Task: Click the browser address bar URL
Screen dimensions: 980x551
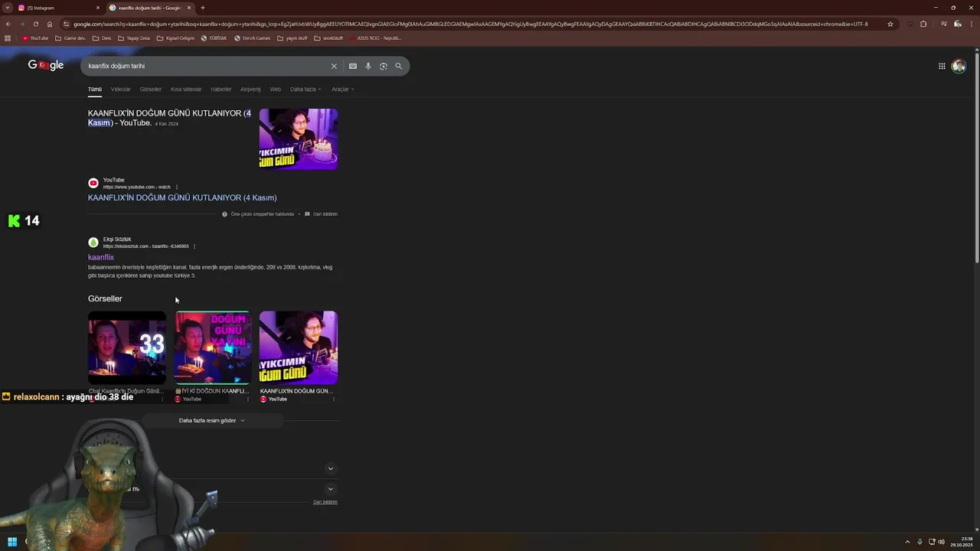Action: point(471,24)
